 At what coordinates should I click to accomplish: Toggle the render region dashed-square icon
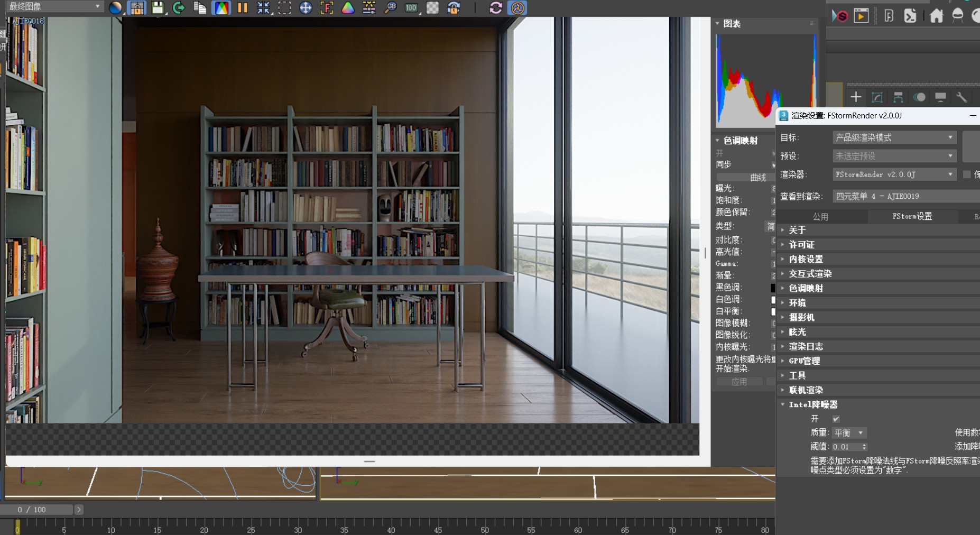tap(284, 8)
